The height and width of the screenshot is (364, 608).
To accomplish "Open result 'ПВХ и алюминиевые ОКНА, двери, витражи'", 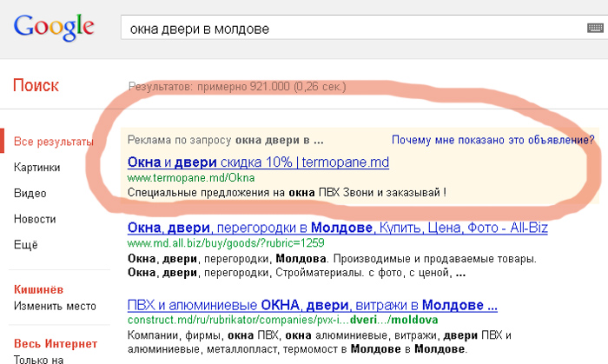I will click(x=312, y=305).
